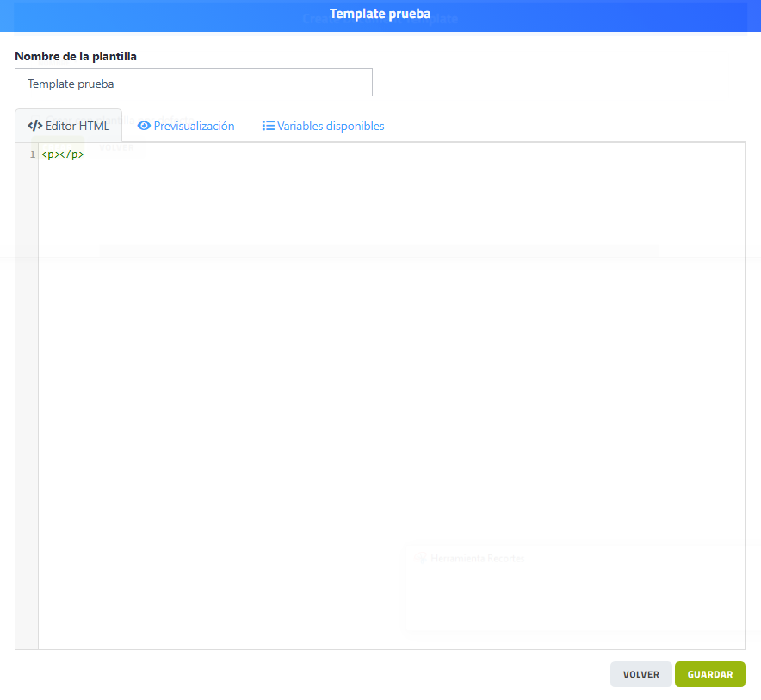Click the list icon beside Variables disponibles
Screen dimensions: 761x700
tap(268, 126)
